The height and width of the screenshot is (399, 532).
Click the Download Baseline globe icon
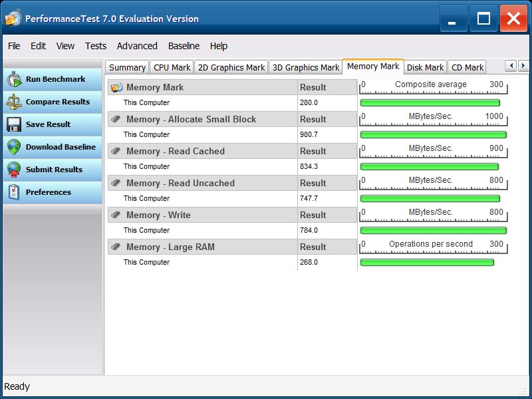tap(14, 147)
